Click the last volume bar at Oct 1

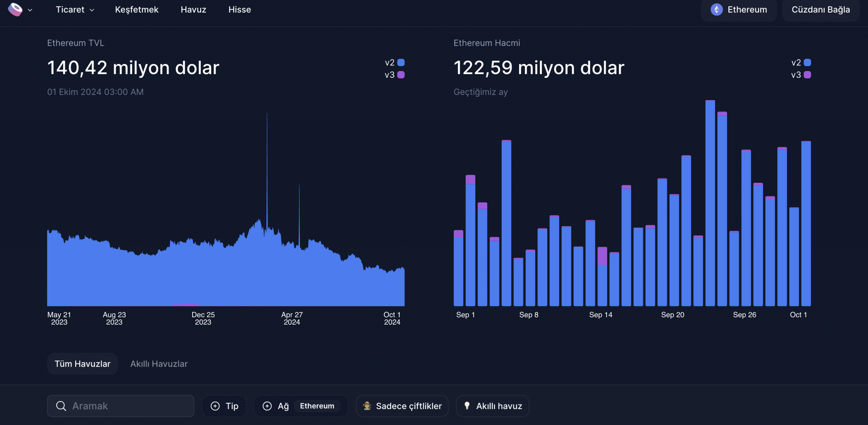[806, 224]
